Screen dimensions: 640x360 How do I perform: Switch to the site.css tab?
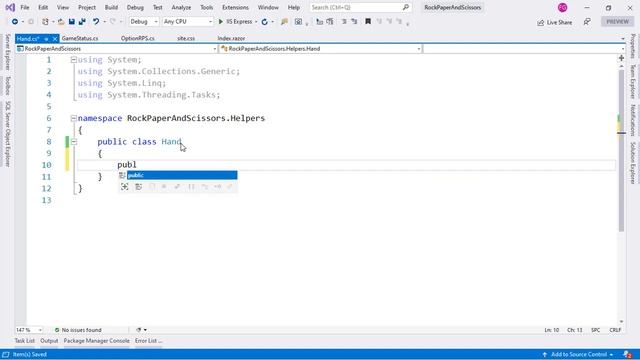pyautogui.click(x=186, y=38)
